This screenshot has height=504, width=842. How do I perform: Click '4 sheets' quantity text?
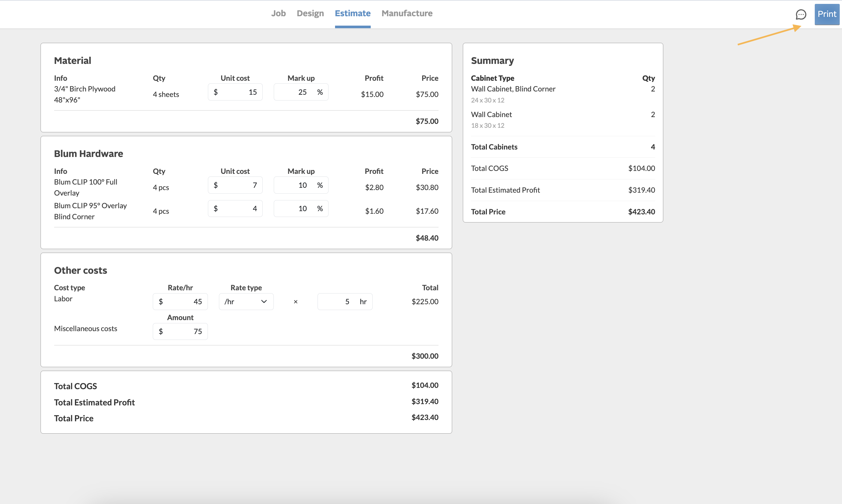click(x=166, y=94)
